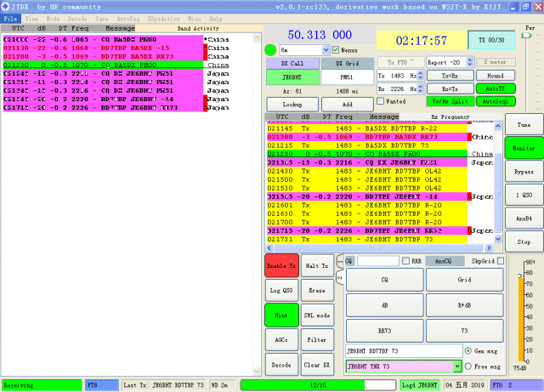Click the Decode button near Clear DX
This screenshot has width=544, height=392.
[281, 365]
